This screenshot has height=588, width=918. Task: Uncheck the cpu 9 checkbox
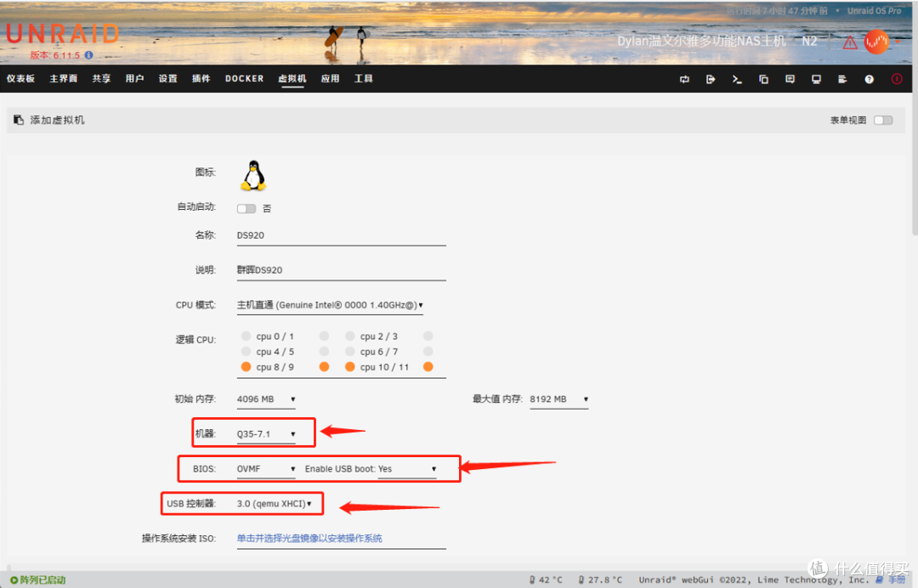point(324,366)
